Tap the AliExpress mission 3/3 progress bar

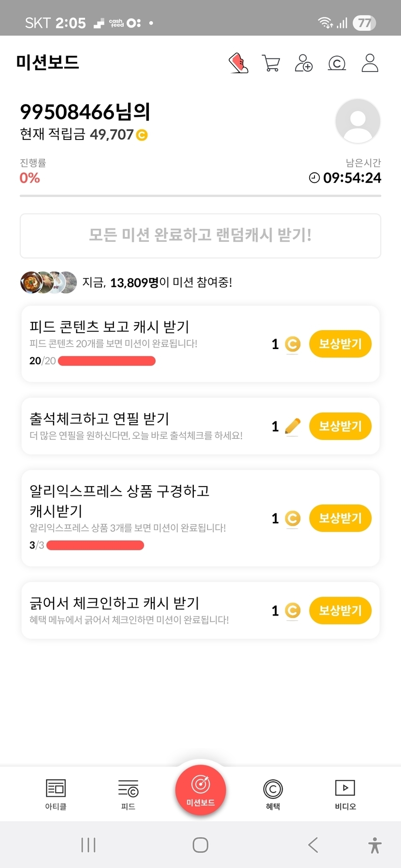95,545
